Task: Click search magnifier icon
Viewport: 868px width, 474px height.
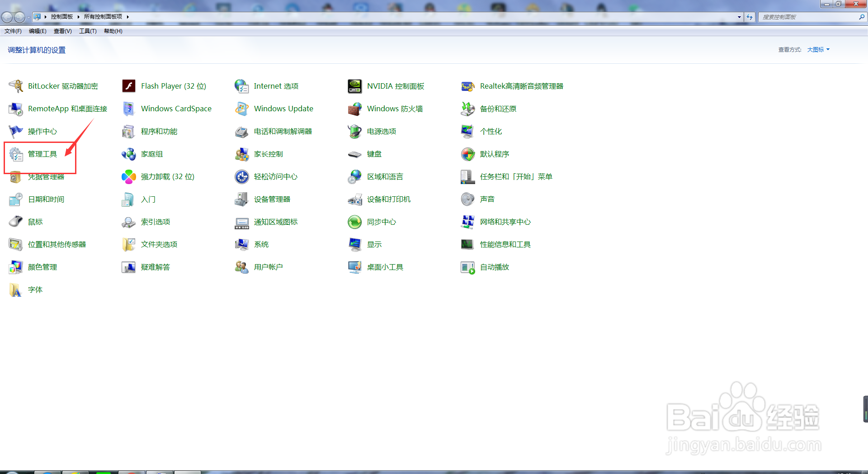Action: (x=862, y=17)
